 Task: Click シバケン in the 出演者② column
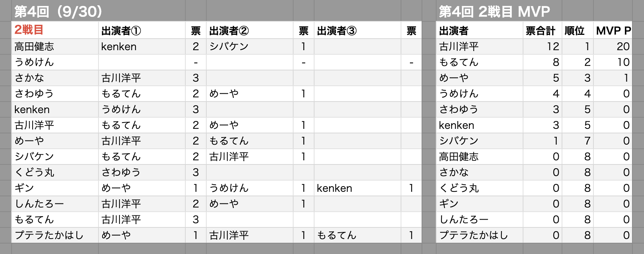[x=229, y=46]
